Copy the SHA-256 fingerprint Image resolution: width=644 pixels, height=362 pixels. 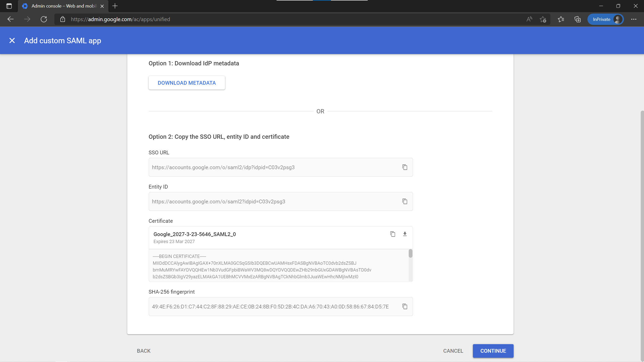405,306
